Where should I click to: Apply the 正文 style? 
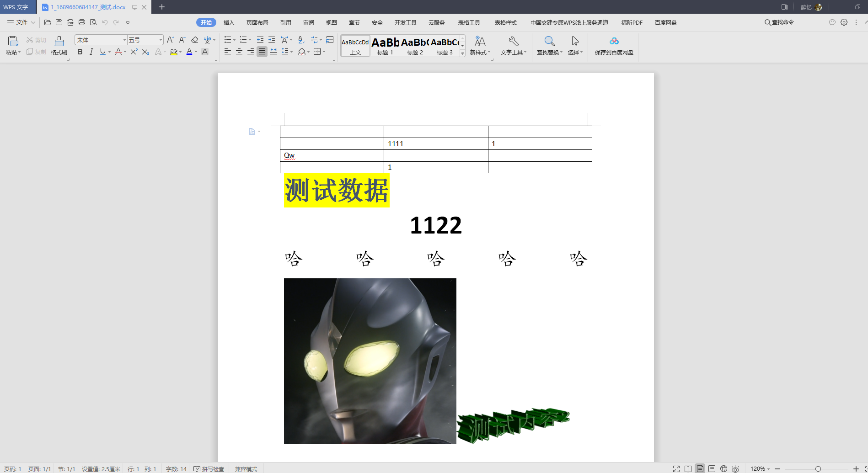(x=355, y=46)
